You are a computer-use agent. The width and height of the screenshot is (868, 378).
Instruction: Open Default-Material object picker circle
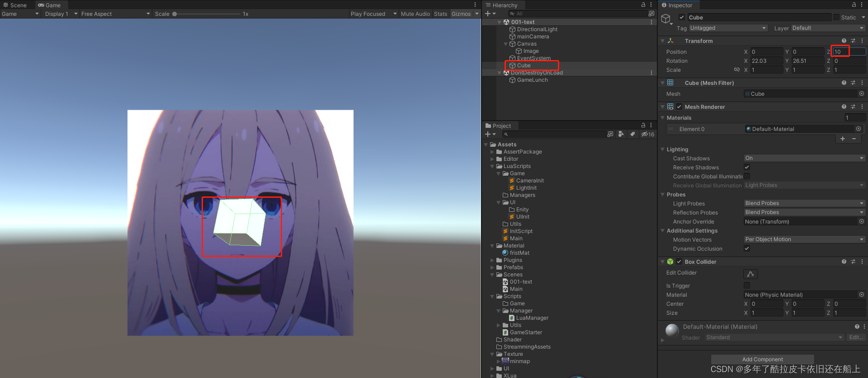tap(859, 129)
